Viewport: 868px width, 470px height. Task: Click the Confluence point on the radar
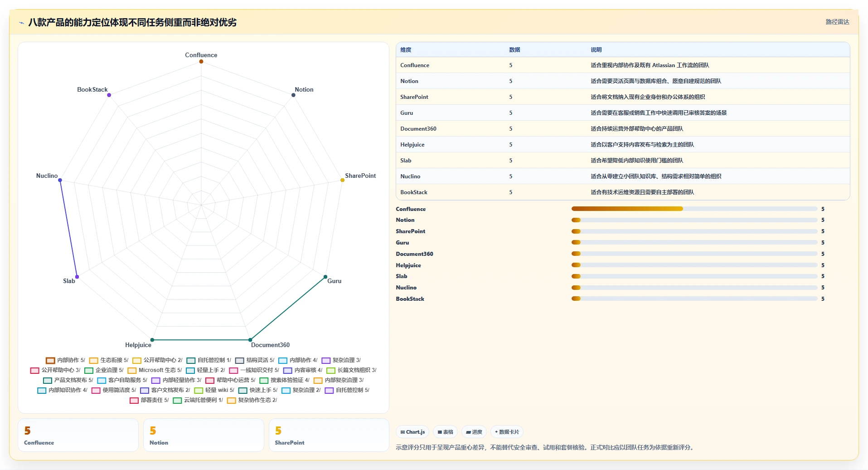pos(201,62)
